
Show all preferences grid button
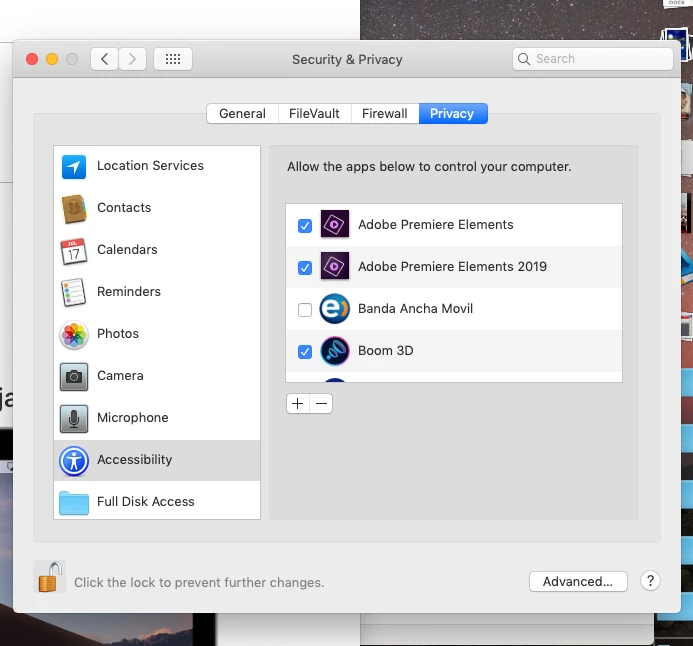(173, 59)
